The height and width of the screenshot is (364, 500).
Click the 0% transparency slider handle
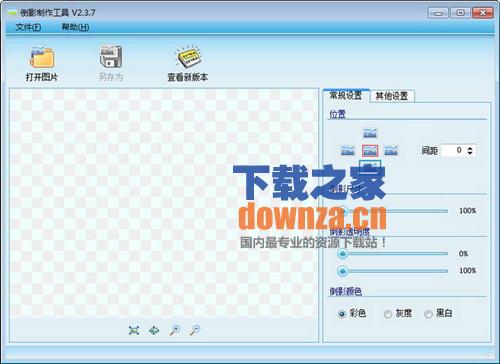tap(342, 254)
